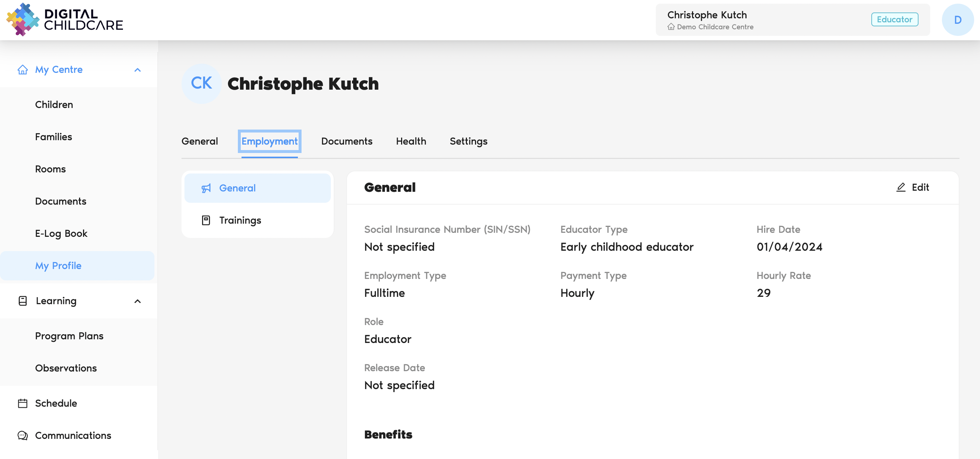Open the E-Log Book page
The height and width of the screenshot is (459, 980).
coord(61,233)
